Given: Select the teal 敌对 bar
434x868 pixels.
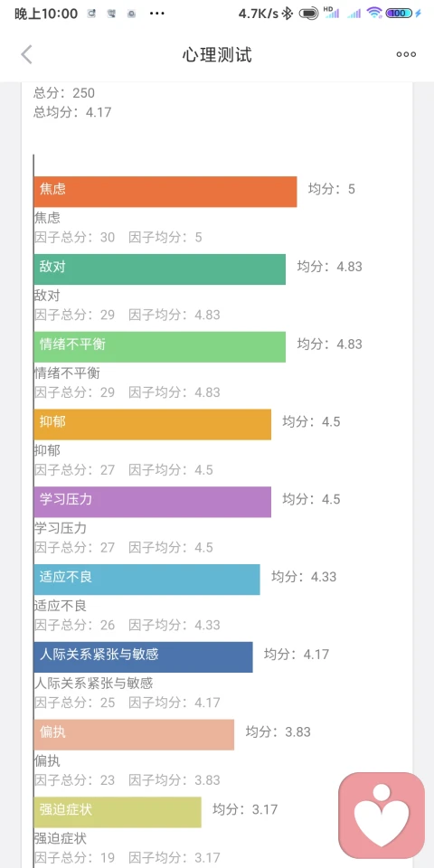Looking at the screenshot, I should click(x=160, y=269).
